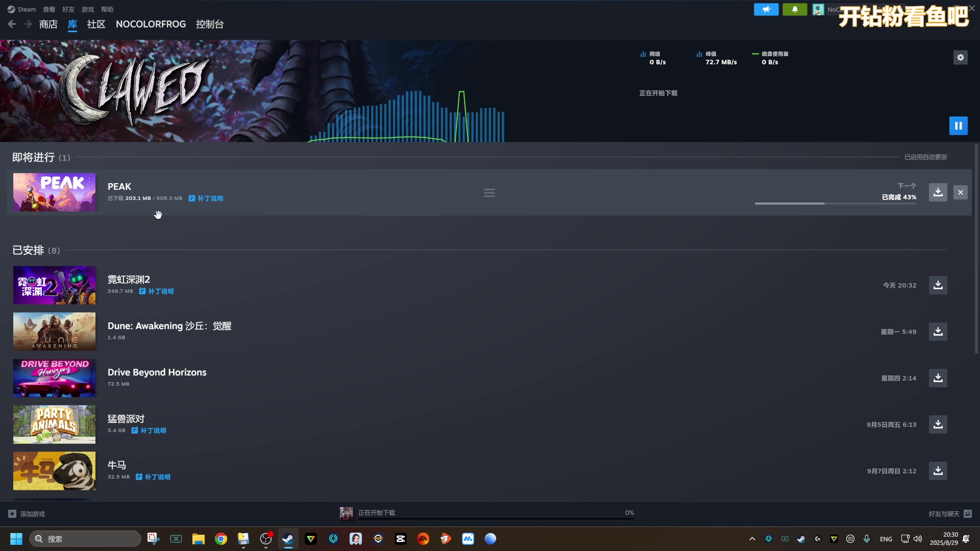Download Drive Beyond Horizons update now
The width and height of the screenshot is (980, 551).
click(x=938, y=378)
